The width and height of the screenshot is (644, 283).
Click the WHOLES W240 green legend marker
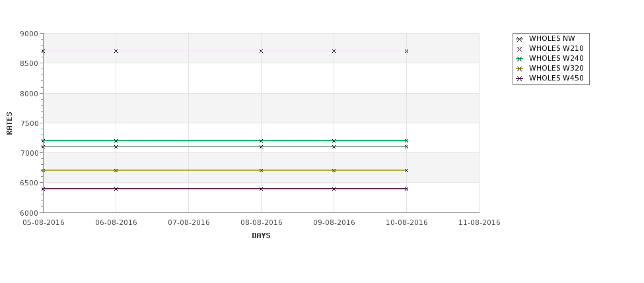pyautogui.click(x=519, y=59)
